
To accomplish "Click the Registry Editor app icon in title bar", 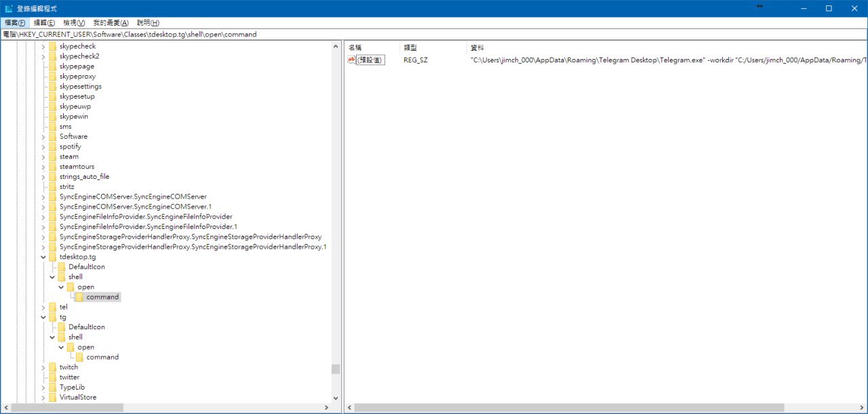I will [8, 8].
